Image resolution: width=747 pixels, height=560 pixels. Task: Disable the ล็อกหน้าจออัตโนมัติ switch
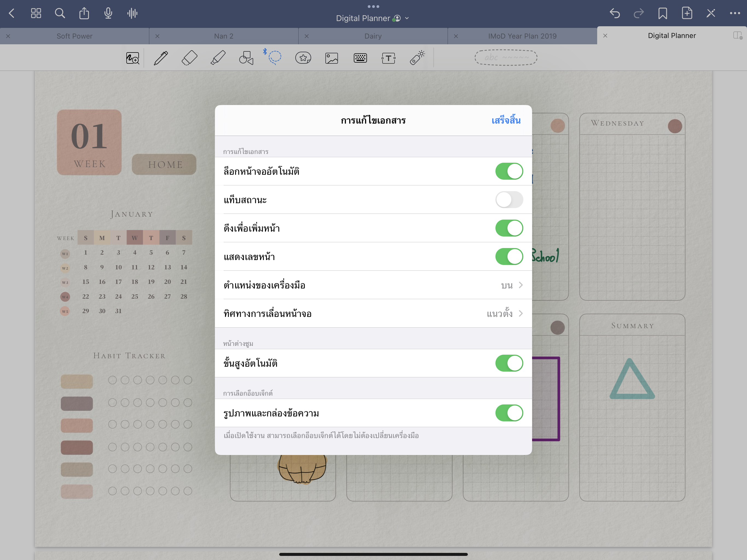coord(509,171)
